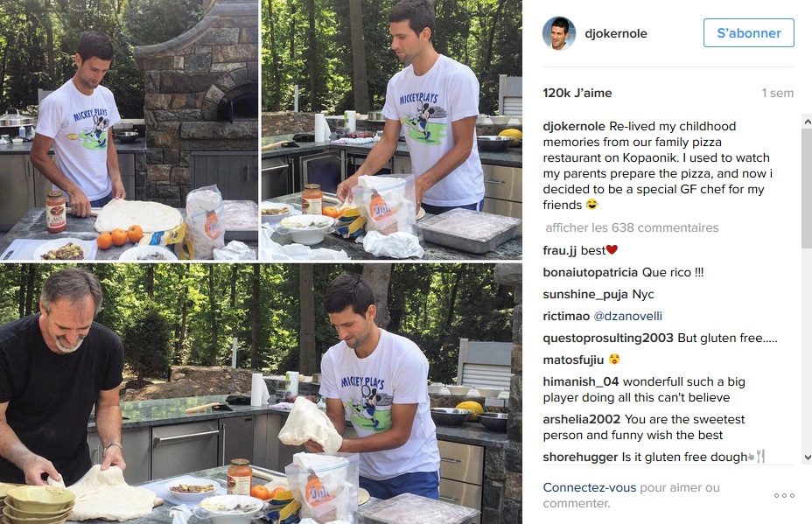This screenshot has height=524, width=812.
Task: Click the S'abonner follow button
Action: (x=748, y=33)
